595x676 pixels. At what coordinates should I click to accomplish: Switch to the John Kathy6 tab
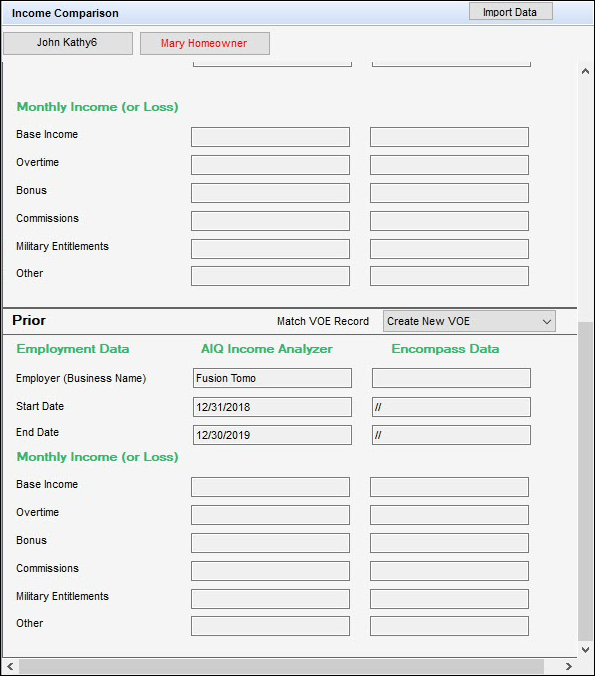[x=68, y=43]
